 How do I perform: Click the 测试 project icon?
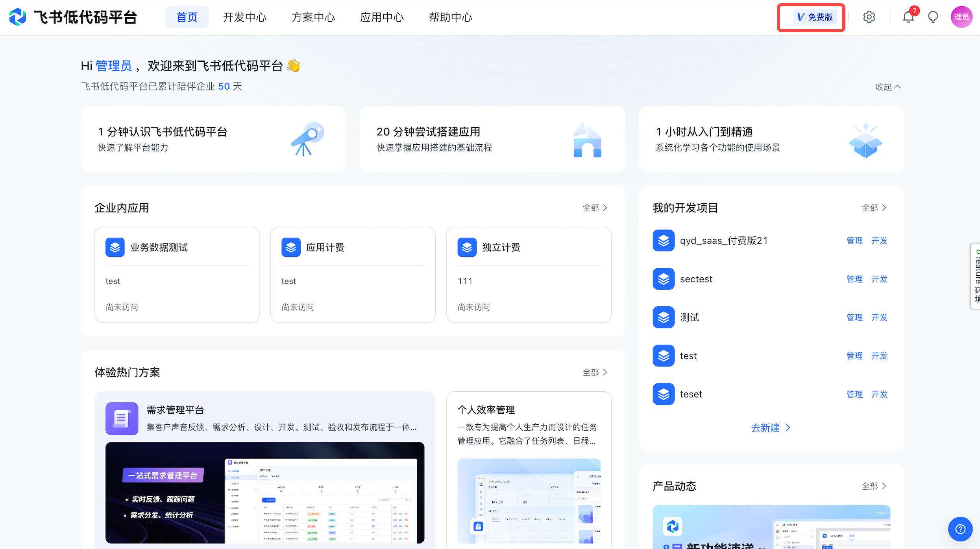point(664,317)
